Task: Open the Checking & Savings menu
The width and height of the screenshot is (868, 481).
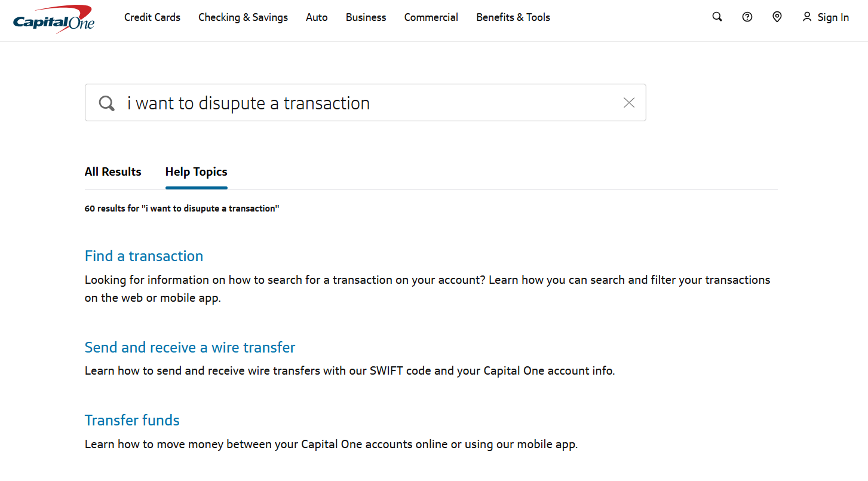Action: click(x=243, y=17)
